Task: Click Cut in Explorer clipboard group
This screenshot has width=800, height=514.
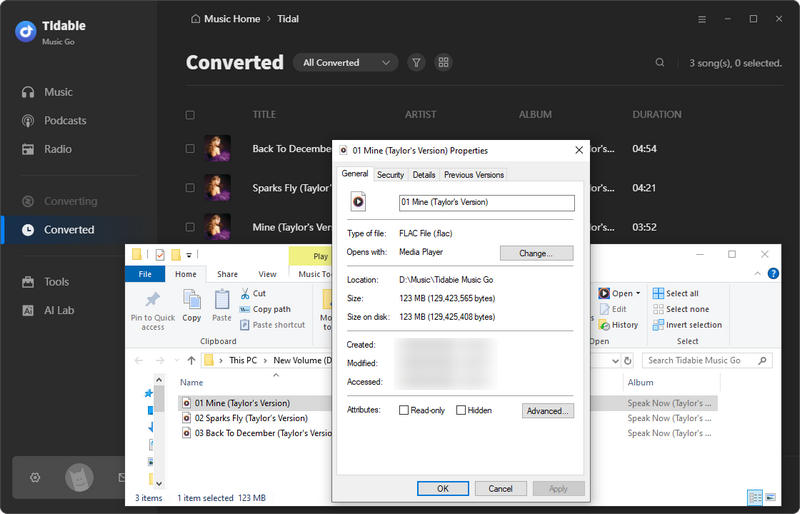Action: click(x=253, y=293)
